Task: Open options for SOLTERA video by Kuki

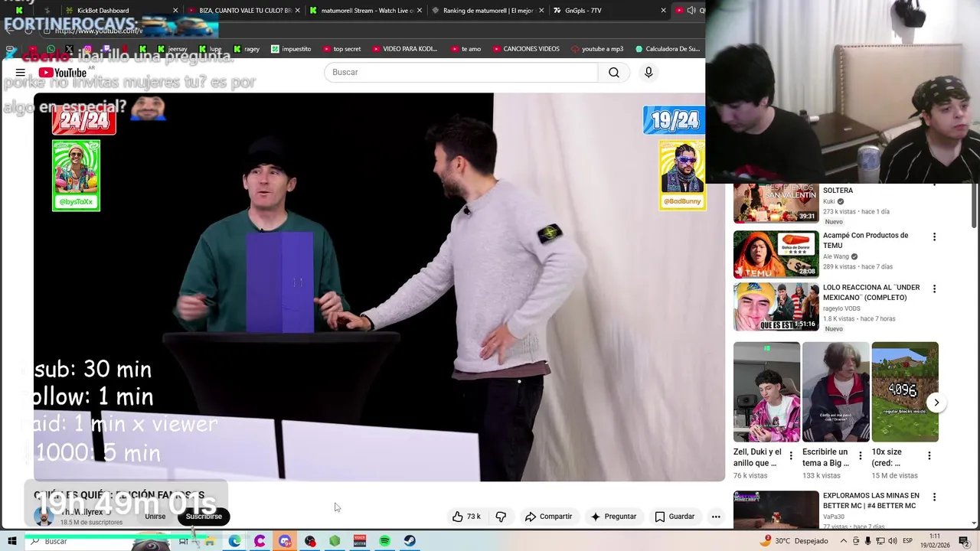Action: tap(934, 186)
